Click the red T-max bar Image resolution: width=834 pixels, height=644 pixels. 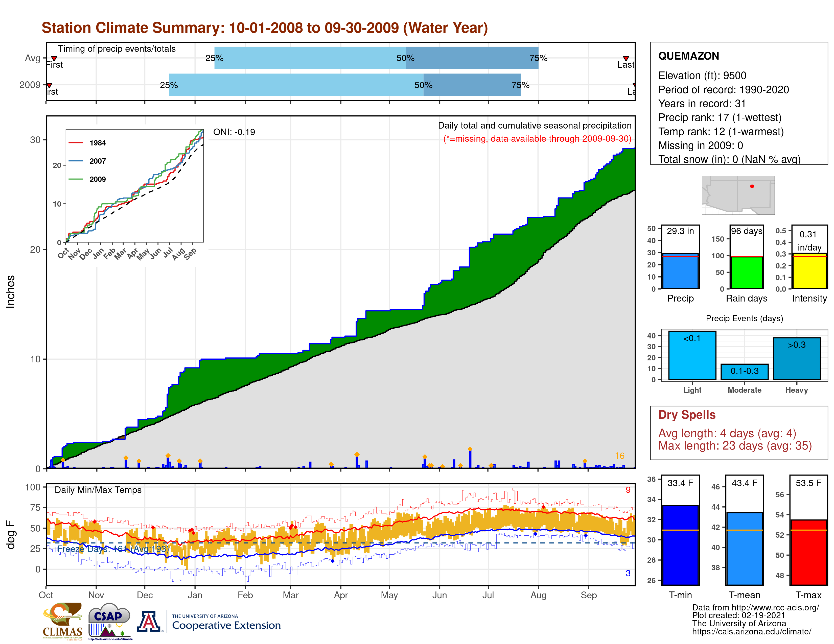click(x=808, y=552)
